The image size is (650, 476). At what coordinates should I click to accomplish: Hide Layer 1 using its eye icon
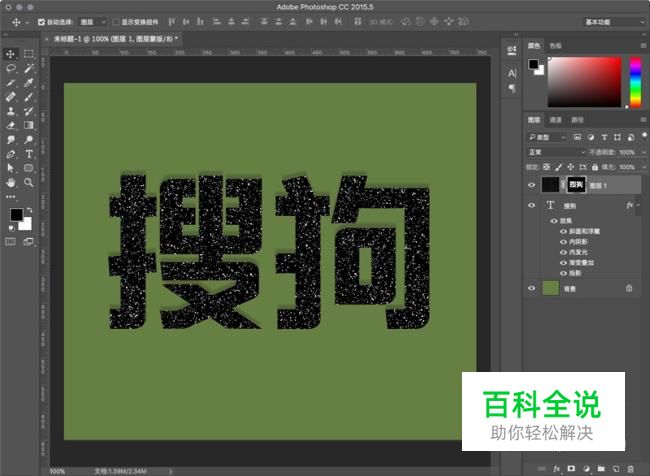coord(531,185)
